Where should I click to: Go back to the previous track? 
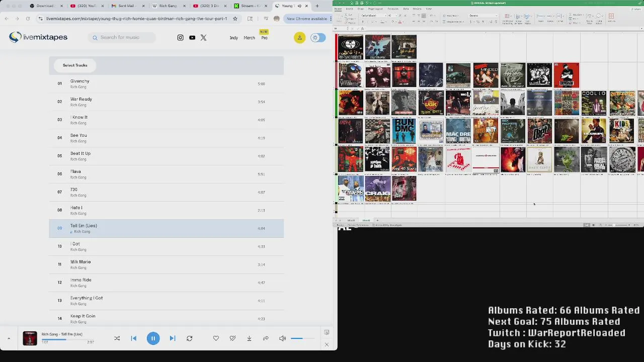[134, 338]
